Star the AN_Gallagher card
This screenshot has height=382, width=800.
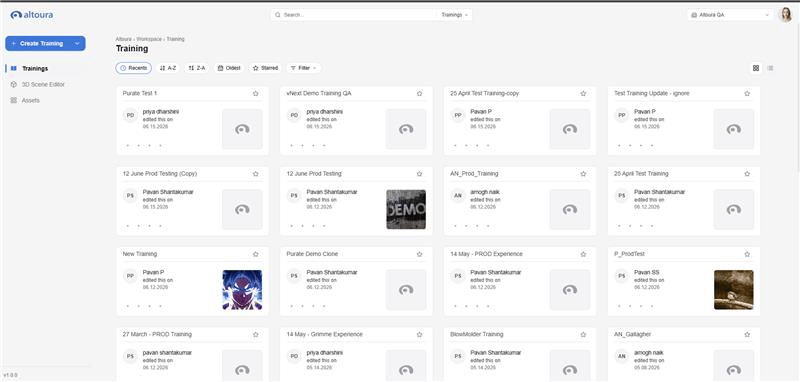point(747,335)
